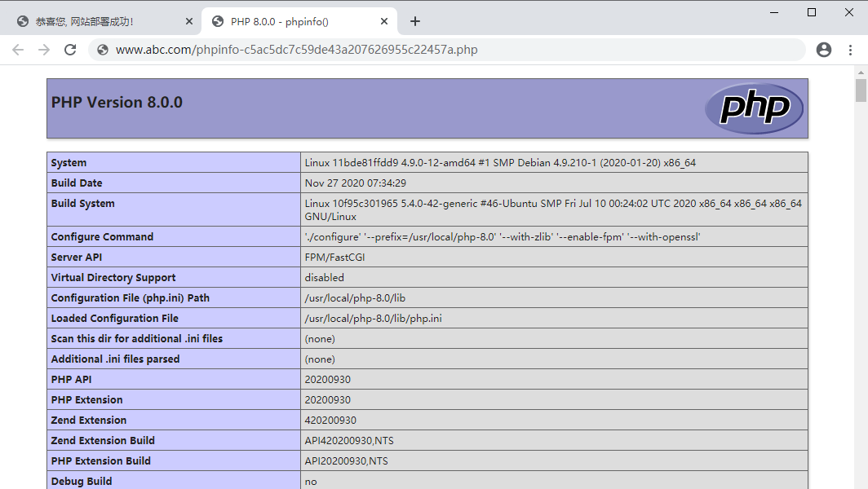The image size is (868, 489).
Task: Open the user profile icon
Action: (x=824, y=50)
